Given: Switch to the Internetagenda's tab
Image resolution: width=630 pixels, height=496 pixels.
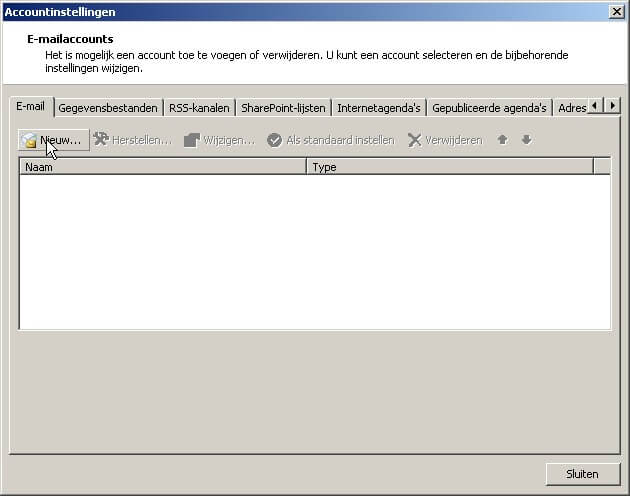Looking at the screenshot, I should coord(379,108).
